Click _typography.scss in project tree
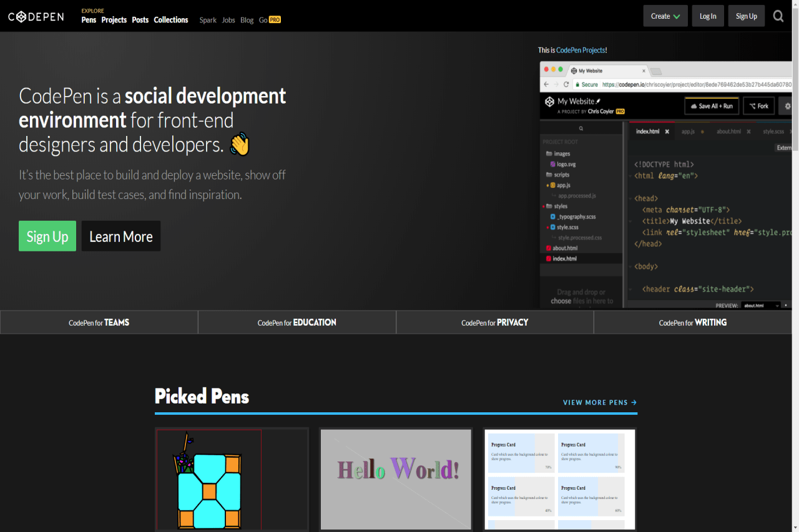This screenshot has width=799, height=532. [572, 216]
